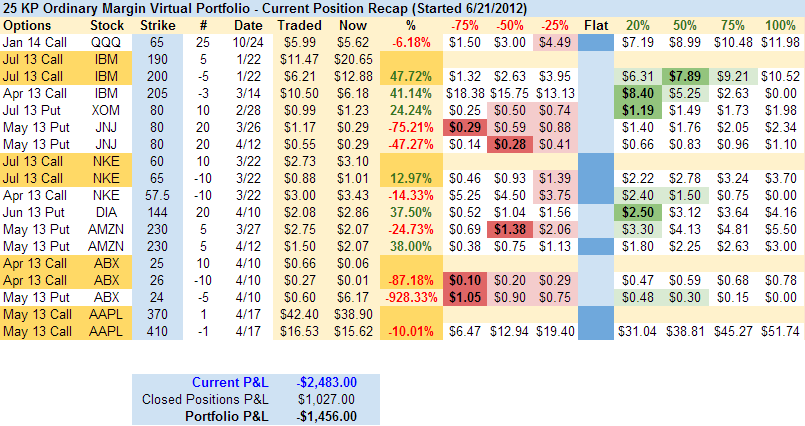Click the red-highlighted $1.05 cell
Screen dimensions: 805x426
click(464, 296)
